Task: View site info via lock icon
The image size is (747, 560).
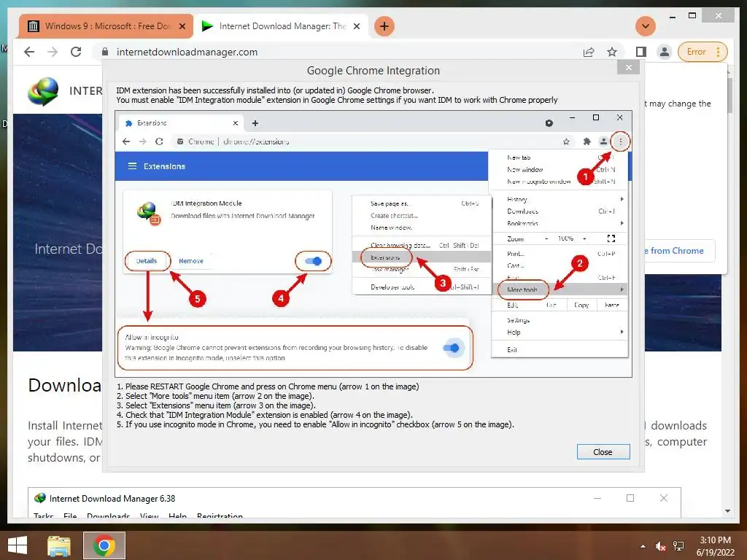Action: tap(105, 52)
